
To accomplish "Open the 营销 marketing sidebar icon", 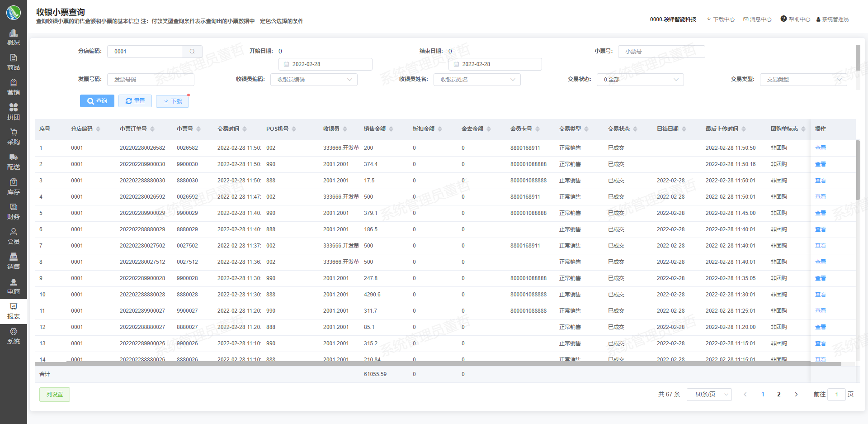I will [14, 83].
